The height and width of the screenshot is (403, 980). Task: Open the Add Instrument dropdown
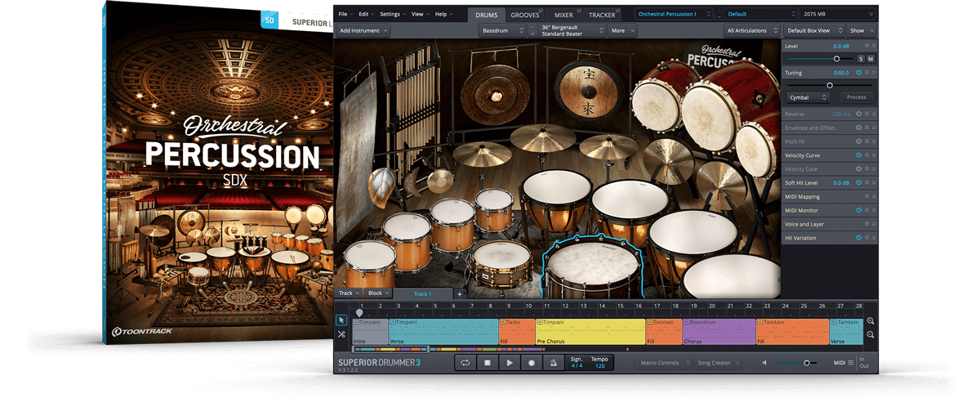click(363, 30)
